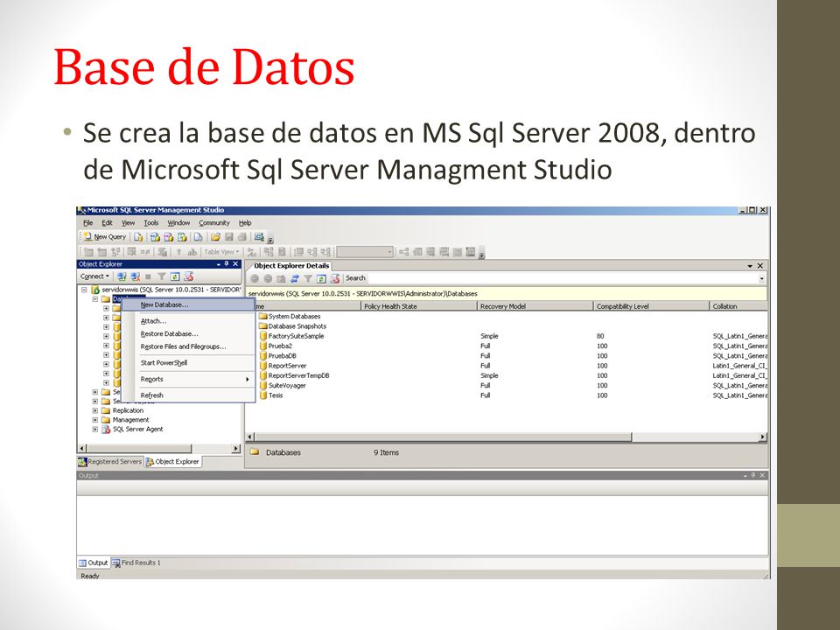Screen dimensions: 840x630
Task: Expand the SQL Server Agent node
Action: tap(95, 429)
